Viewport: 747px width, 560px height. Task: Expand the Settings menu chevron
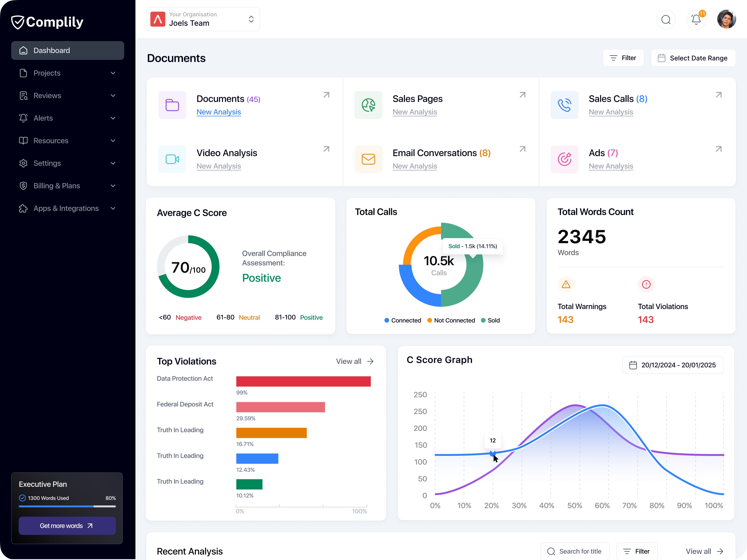coord(113,163)
